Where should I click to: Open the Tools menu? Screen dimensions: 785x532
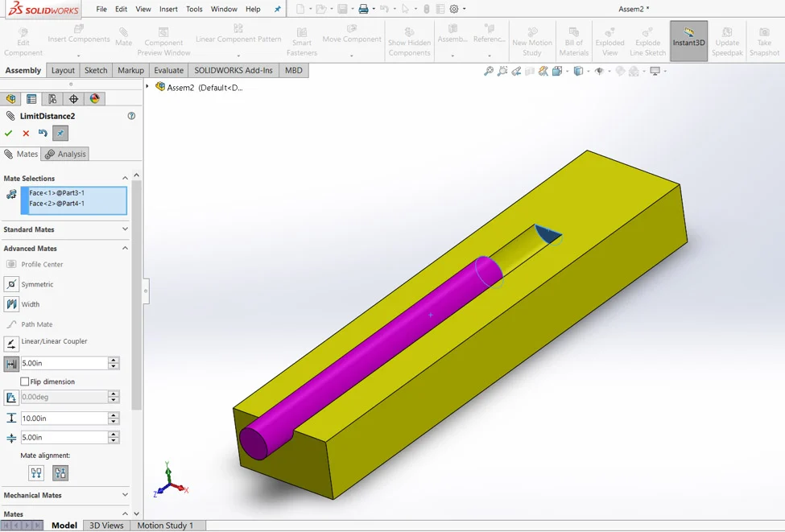pyautogui.click(x=194, y=9)
